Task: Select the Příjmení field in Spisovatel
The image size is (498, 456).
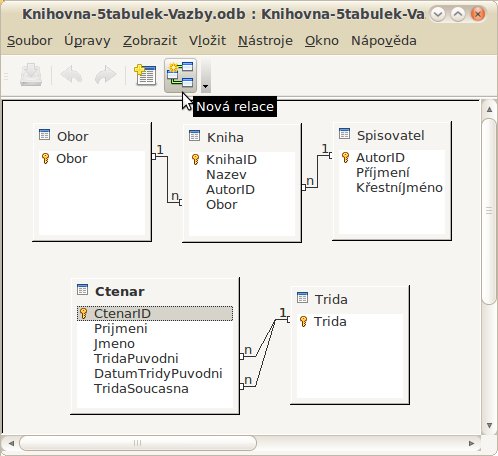Action: click(x=383, y=172)
